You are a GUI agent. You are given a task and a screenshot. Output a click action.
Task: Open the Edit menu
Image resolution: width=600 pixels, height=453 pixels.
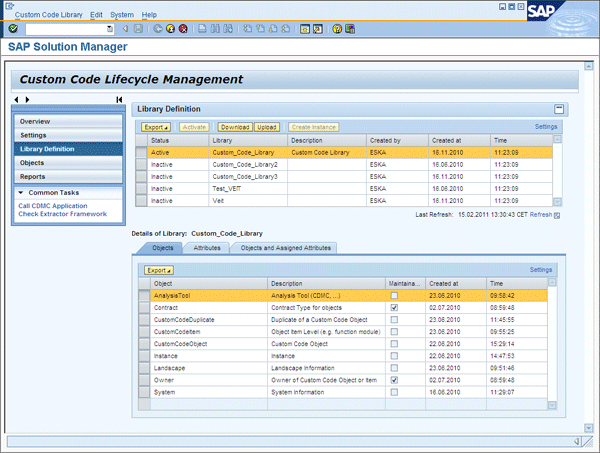(x=96, y=15)
